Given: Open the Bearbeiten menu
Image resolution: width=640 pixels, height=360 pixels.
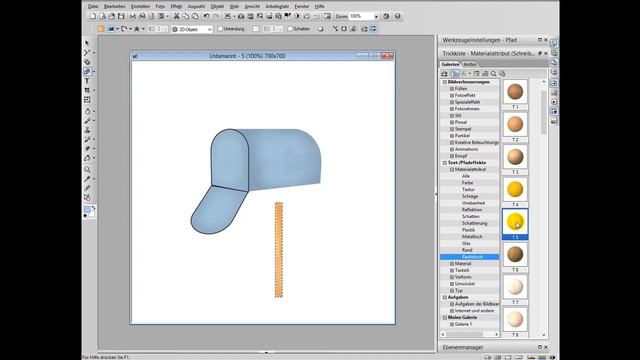Looking at the screenshot, I should (x=115, y=7).
